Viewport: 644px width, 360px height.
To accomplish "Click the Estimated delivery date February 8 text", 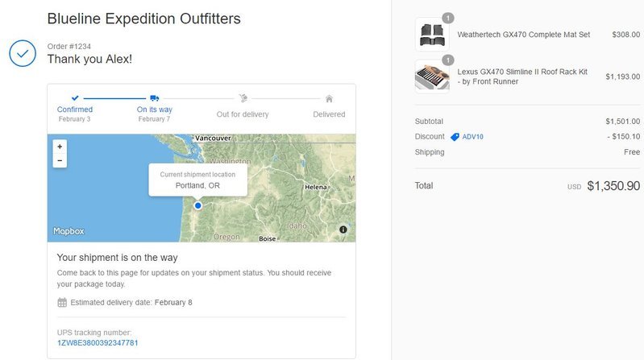I will point(131,303).
